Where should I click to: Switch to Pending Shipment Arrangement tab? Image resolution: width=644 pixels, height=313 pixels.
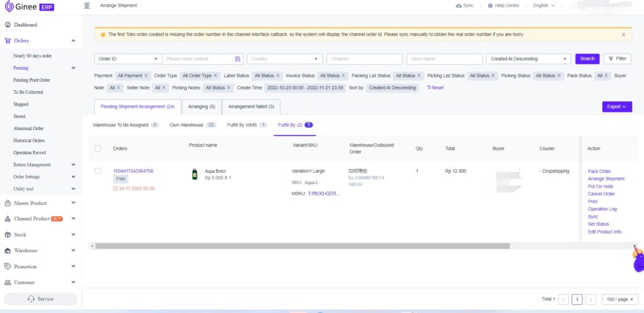coord(138,107)
